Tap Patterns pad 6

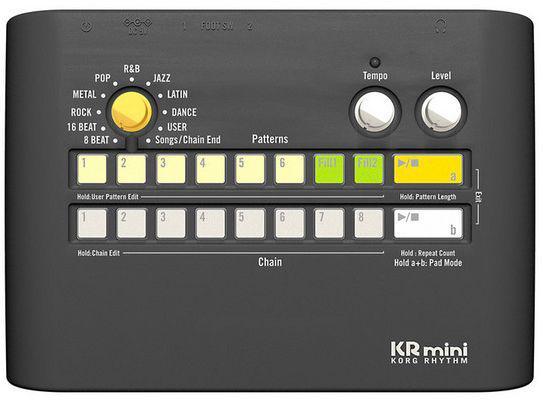[x=290, y=169]
